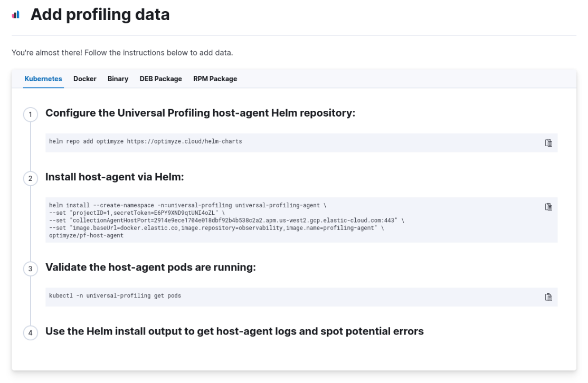Screen dimensions: 588x383
Task: Select the DEB Package tab
Action: coord(160,79)
